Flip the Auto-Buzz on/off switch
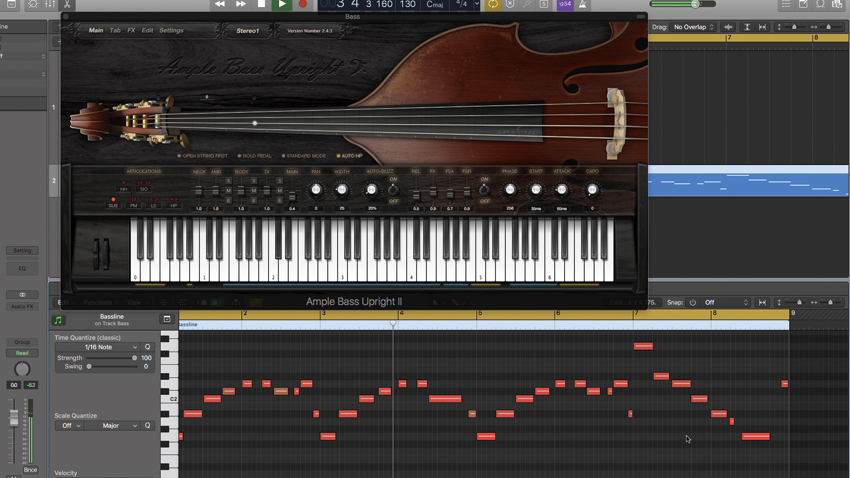Viewport: 850px width, 478px height. 394,190
